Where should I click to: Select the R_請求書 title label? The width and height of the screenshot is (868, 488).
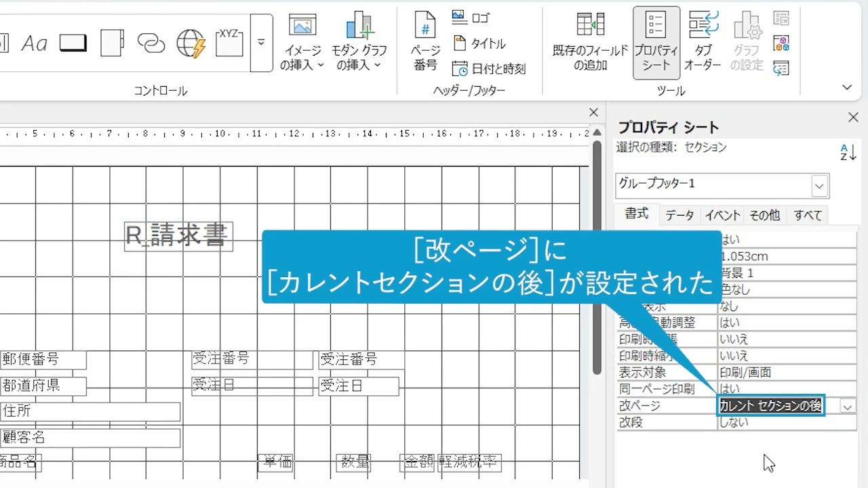(178, 236)
